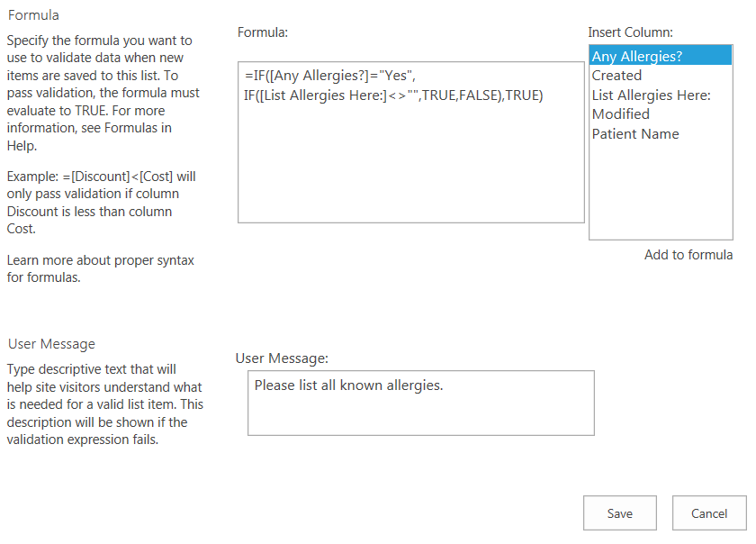The width and height of the screenshot is (756, 544).
Task: Click the User Message: field label
Action: click(282, 358)
